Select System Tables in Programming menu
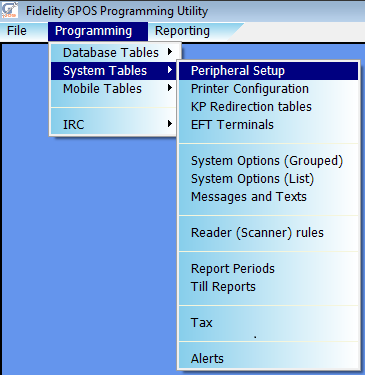 click(113, 70)
